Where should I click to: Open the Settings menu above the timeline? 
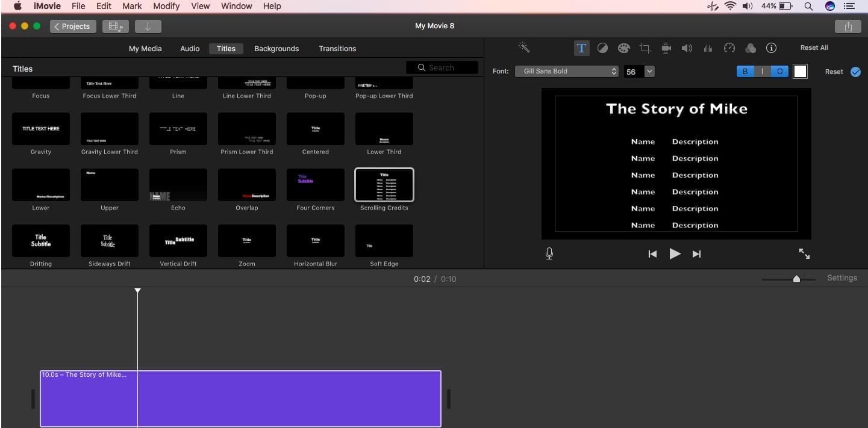841,278
